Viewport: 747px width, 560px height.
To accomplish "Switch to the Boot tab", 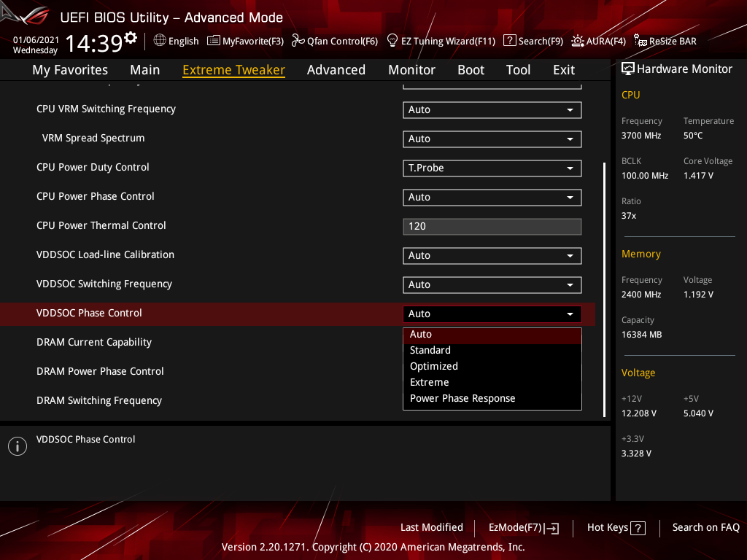I will (x=471, y=70).
